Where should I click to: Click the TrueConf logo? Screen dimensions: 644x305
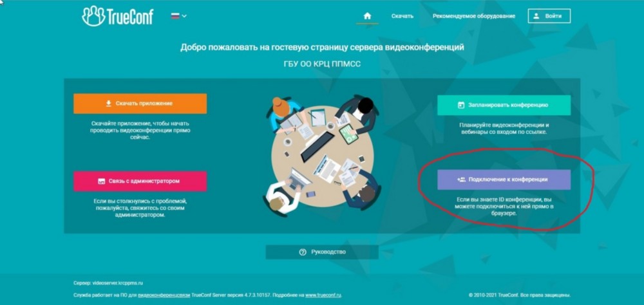(117, 16)
